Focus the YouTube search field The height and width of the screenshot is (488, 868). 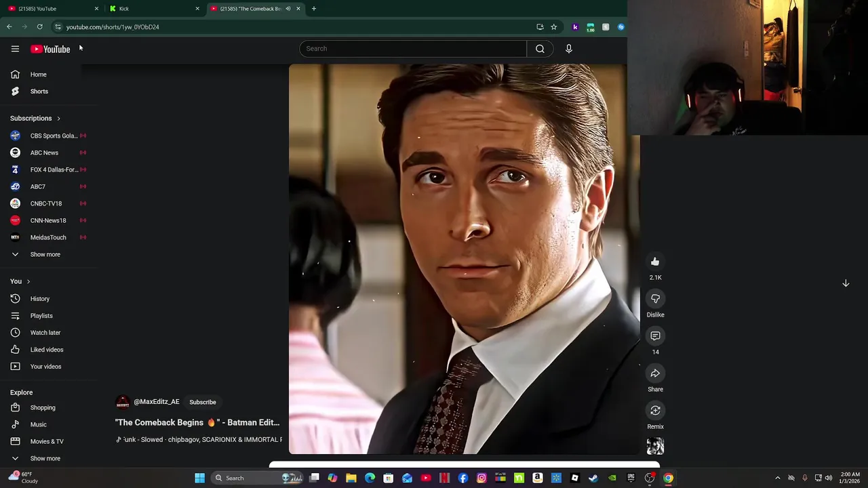[413, 49]
